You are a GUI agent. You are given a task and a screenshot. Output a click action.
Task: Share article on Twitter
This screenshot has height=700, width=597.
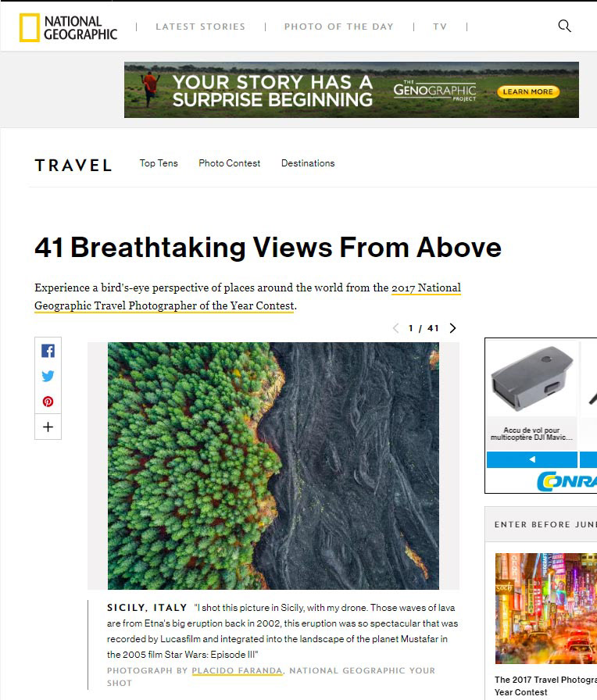(x=48, y=376)
